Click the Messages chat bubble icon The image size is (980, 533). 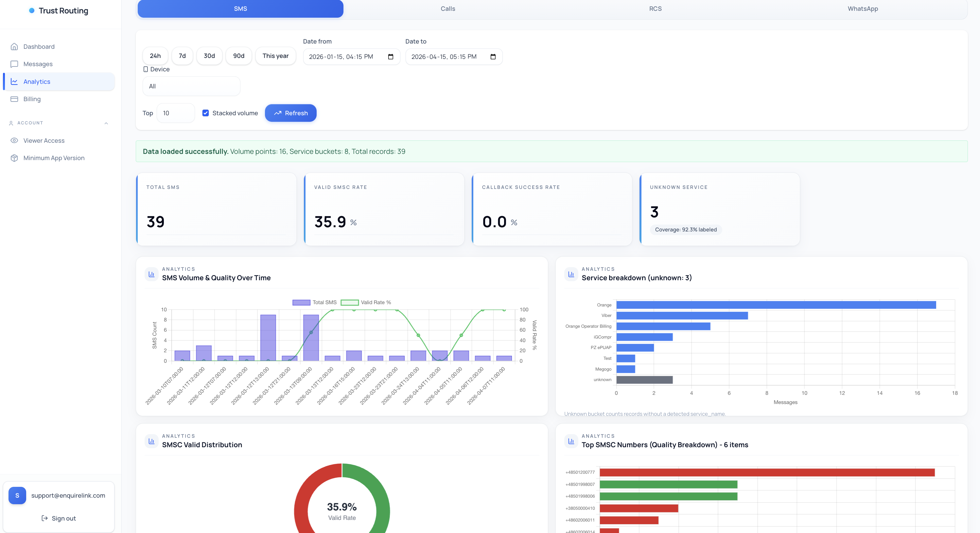(x=14, y=64)
